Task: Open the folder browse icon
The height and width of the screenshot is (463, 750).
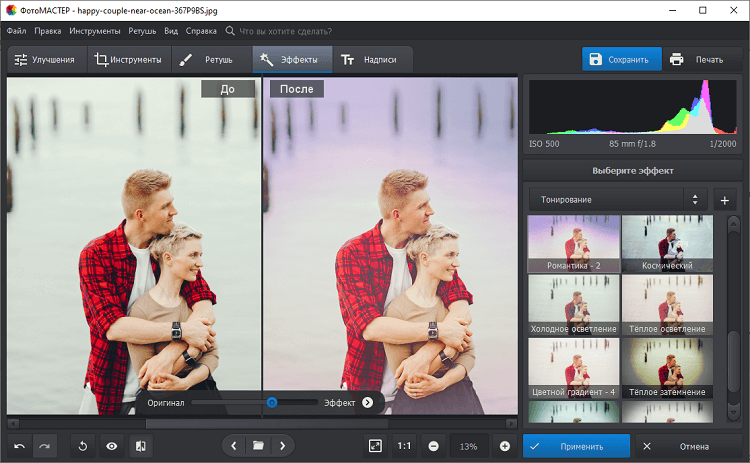Action: pyautogui.click(x=258, y=446)
